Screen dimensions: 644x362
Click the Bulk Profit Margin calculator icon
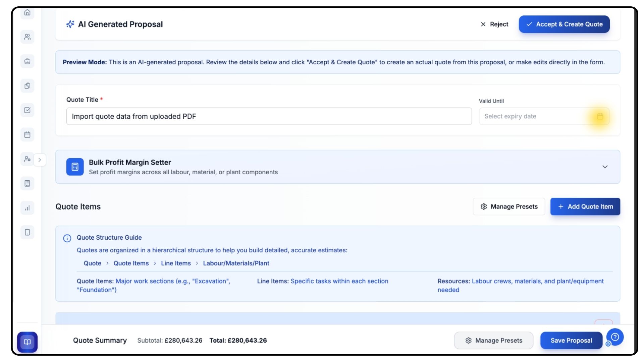tap(75, 167)
